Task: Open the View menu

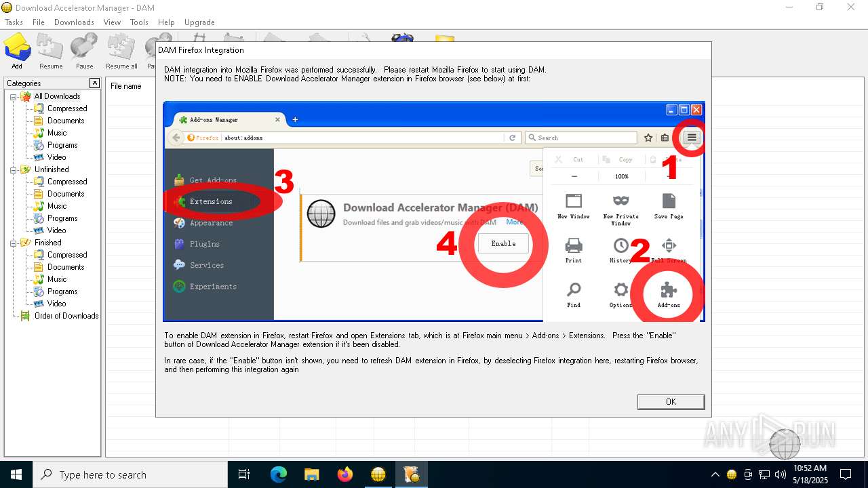Action: 112,22
